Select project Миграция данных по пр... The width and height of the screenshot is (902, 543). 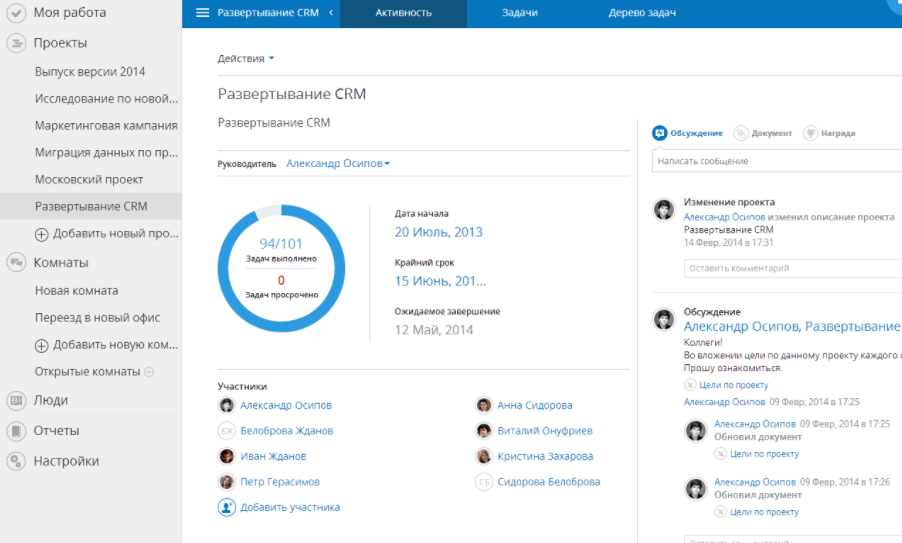(106, 152)
